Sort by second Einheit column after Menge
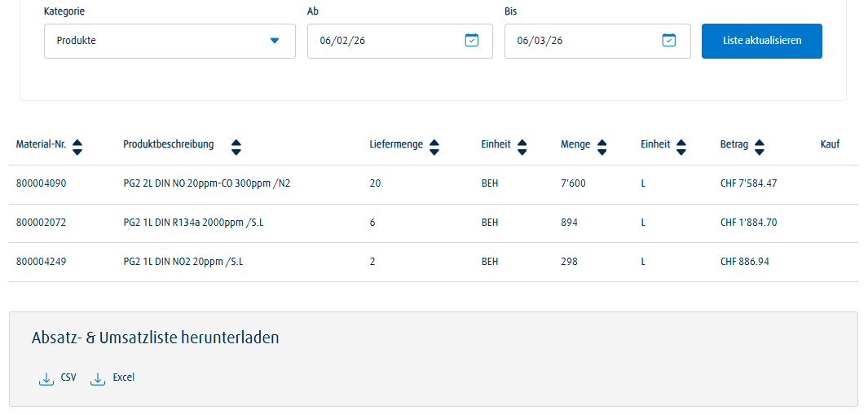Screen dimensions: 868x415 tap(681, 147)
